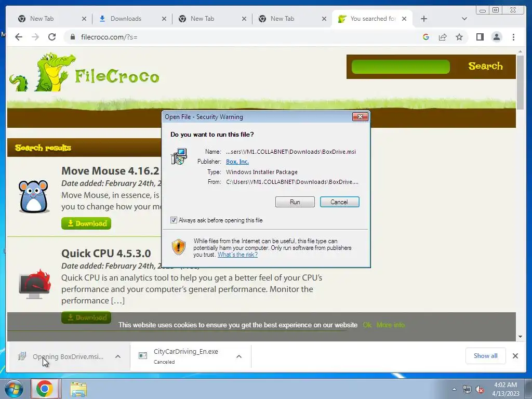Show hidden system tray icons
This screenshot has width=532, height=399.
click(x=454, y=389)
